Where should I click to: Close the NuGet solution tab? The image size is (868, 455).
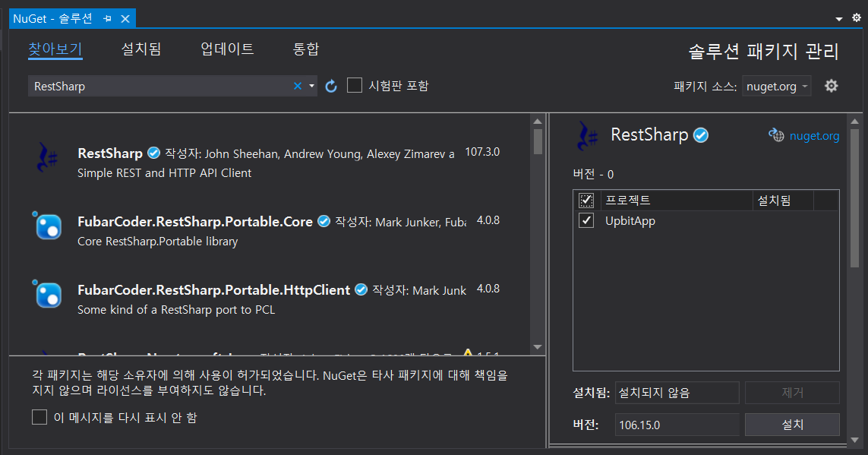[x=125, y=19]
